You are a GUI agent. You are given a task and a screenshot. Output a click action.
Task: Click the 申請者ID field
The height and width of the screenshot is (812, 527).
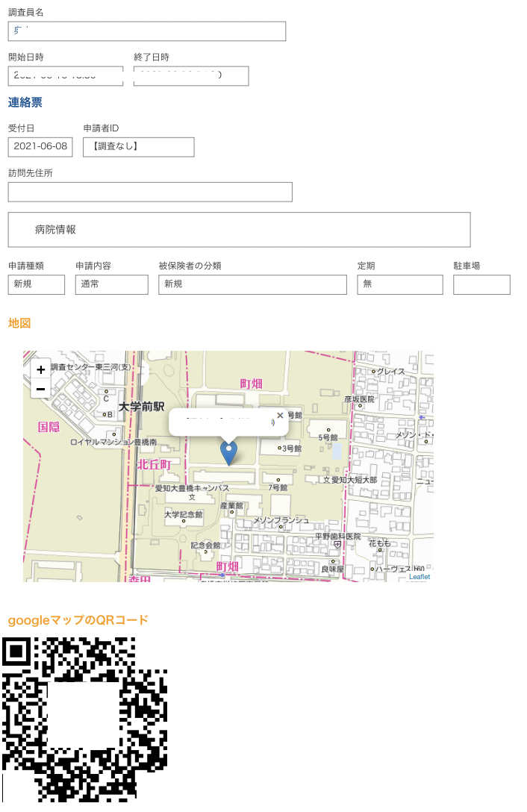pos(139,147)
